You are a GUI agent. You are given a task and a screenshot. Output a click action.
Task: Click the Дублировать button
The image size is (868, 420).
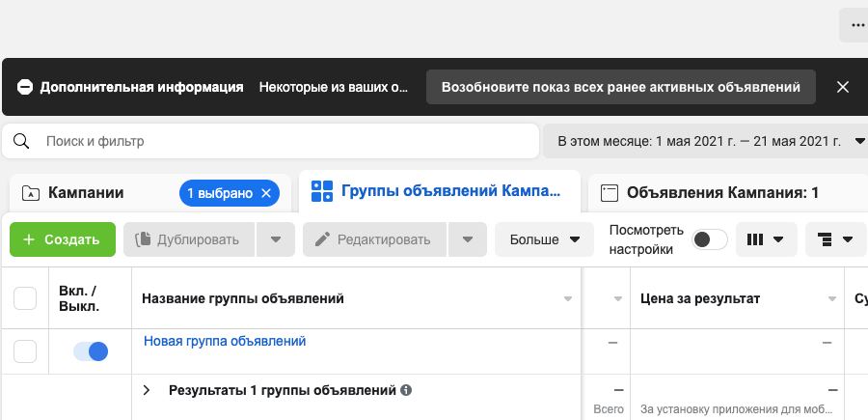[x=189, y=239]
